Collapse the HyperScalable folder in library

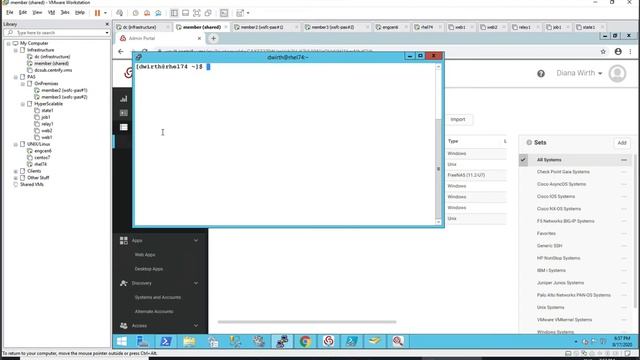[x=22, y=104]
